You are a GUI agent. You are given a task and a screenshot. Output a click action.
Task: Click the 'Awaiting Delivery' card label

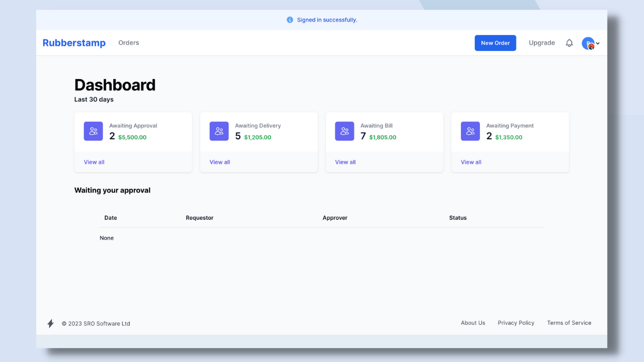click(x=258, y=126)
